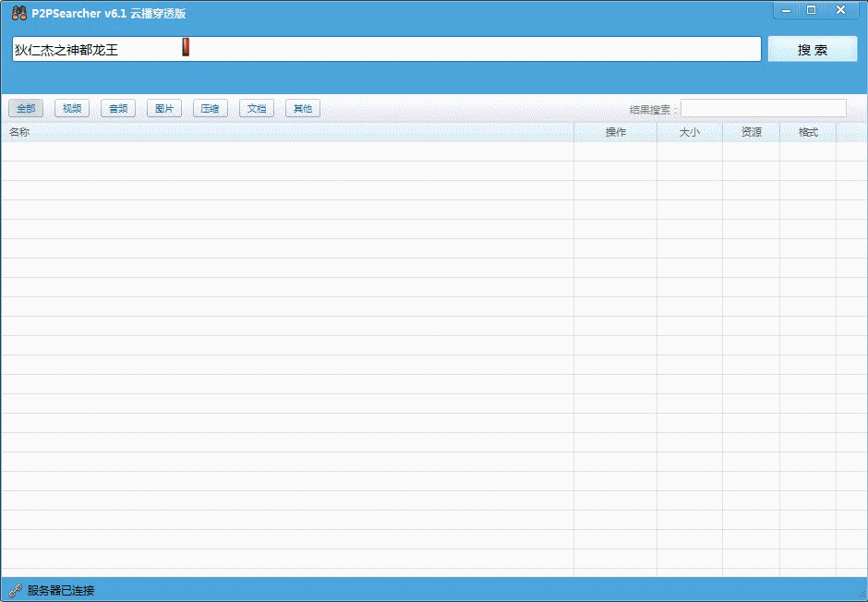Filter results by 文档 documents
Viewport: 868px width, 602px height.
click(257, 109)
